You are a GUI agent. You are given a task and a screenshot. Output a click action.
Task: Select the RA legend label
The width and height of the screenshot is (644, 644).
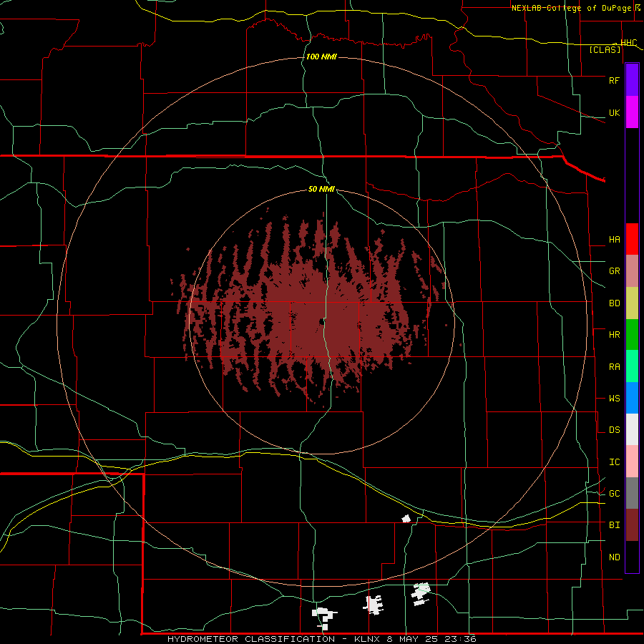[x=614, y=367]
